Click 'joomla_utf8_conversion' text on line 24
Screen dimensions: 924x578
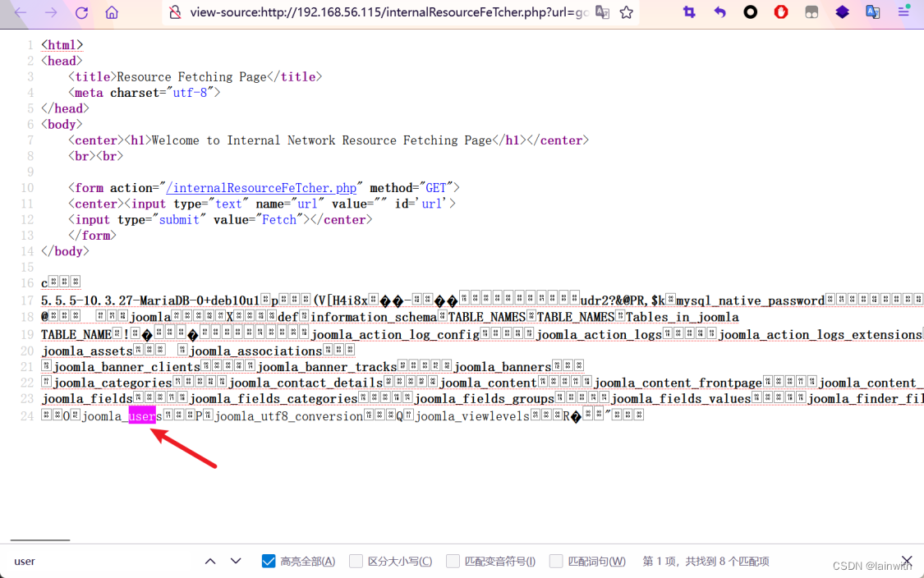(289, 416)
